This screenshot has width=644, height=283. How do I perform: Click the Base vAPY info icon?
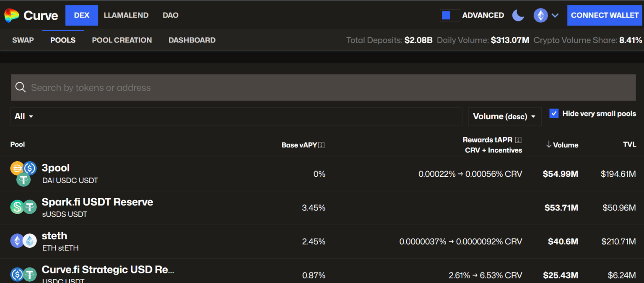(x=322, y=145)
